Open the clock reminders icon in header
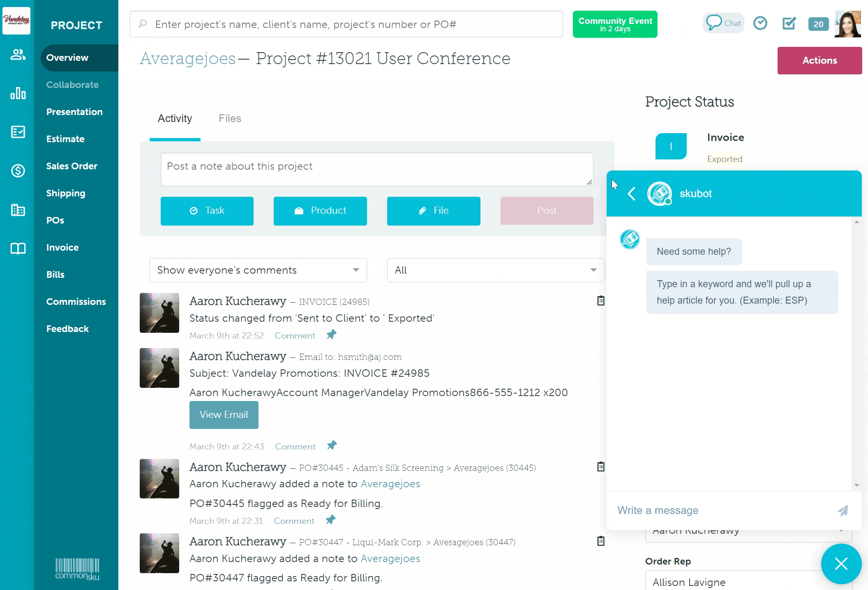 [760, 23]
